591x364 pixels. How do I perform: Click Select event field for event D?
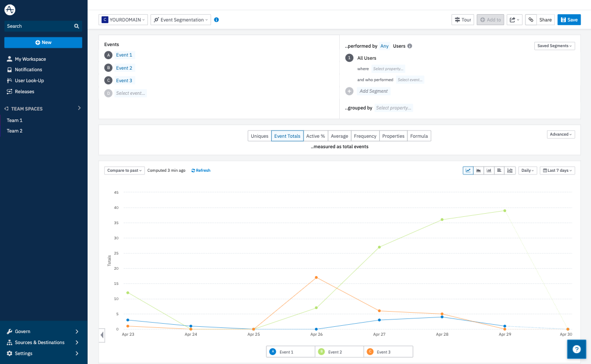point(131,93)
